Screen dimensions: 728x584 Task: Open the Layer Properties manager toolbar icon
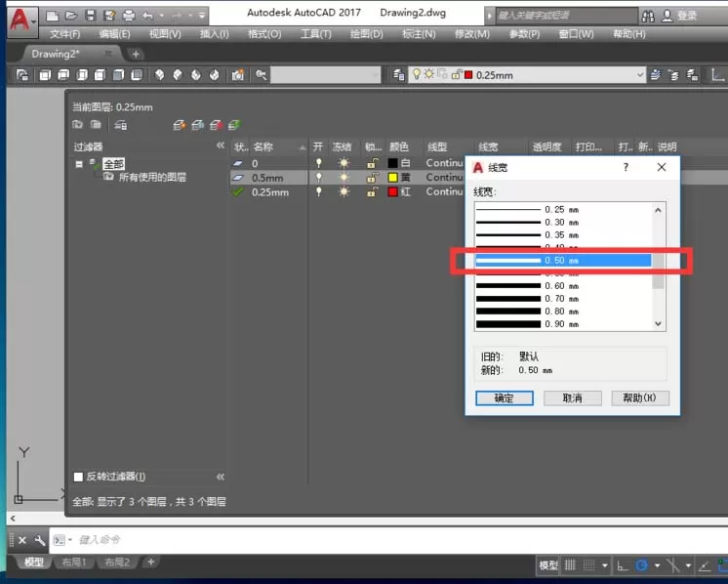[398, 75]
